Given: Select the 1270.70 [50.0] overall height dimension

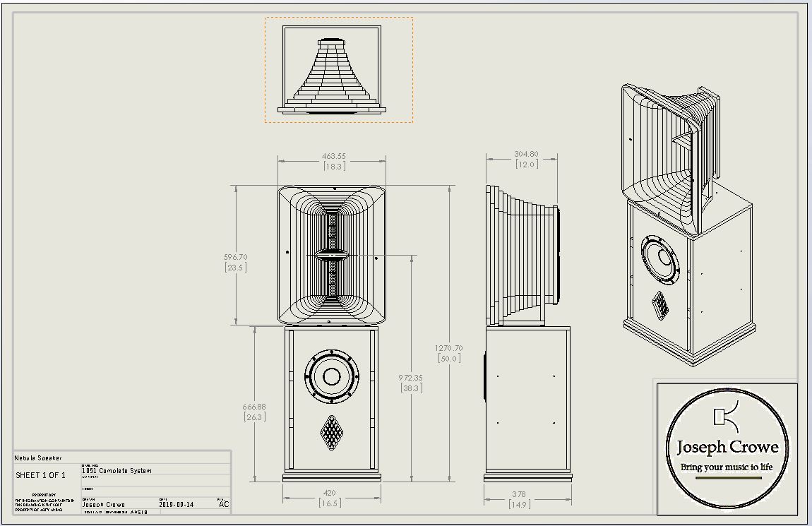Looking at the screenshot, I should coord(448,353).
